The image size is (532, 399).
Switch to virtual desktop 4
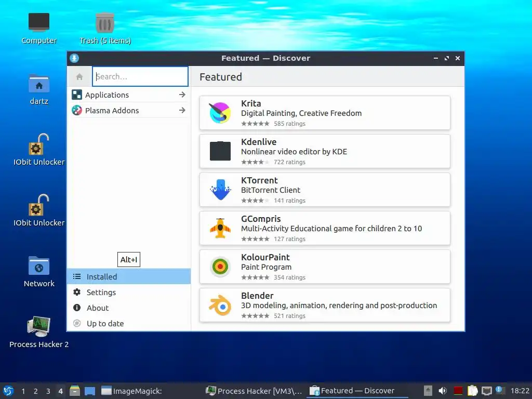click(60, 391)
